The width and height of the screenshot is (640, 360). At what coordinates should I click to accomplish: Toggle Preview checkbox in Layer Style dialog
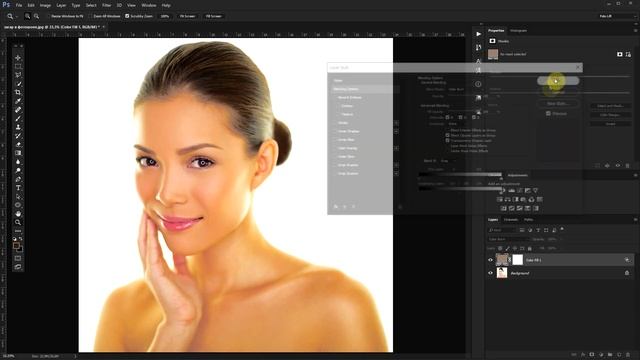click(x=548, y=113)
